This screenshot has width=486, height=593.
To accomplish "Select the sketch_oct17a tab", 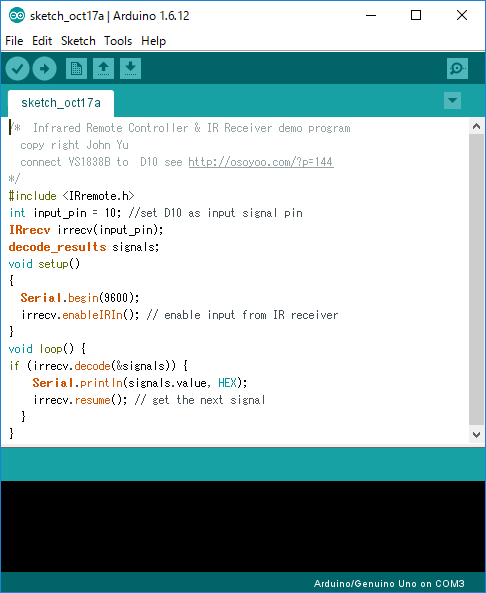I will [x=61, y=103].
